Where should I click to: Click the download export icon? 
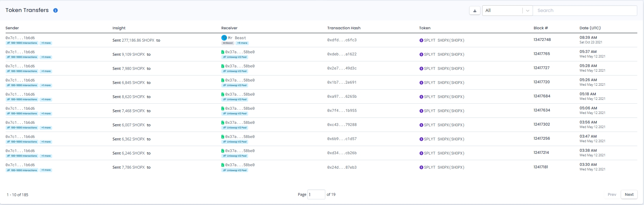(x=474, y=11)
